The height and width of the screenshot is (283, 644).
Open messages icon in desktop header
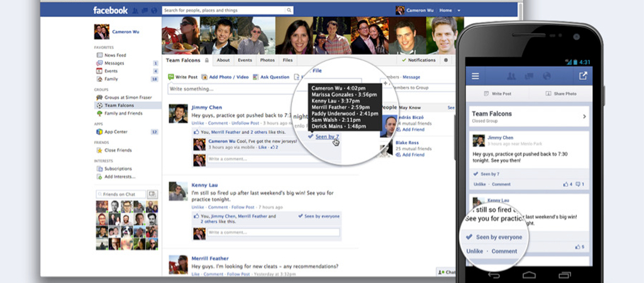point(145,11)
